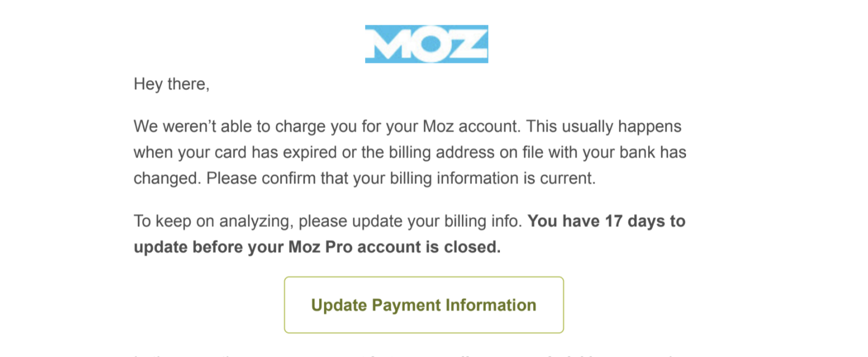Click the word "changed." starting the third line
This screenshot has width=868, height=357.
[x=168, y=178]
